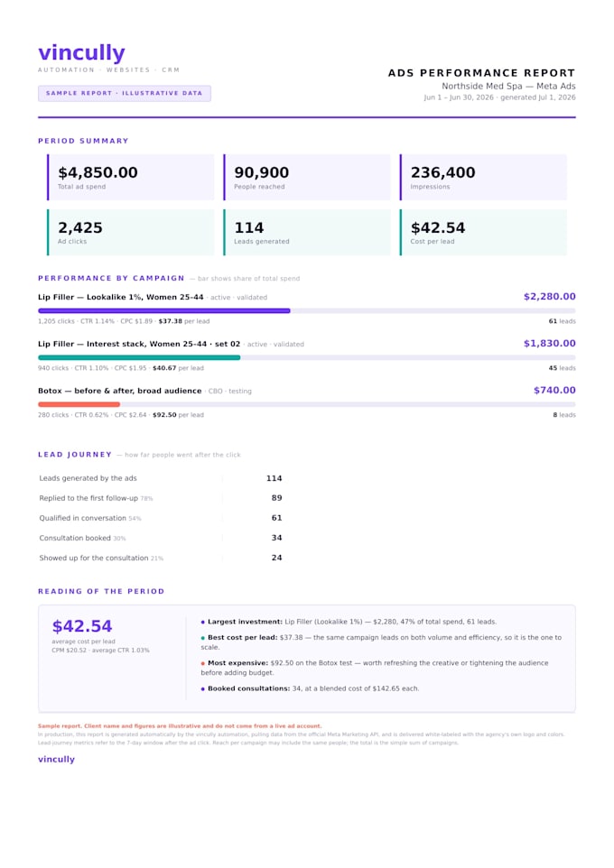Click the teal Interest stack spend bar
Image resolution: width=614 pixels, height=868 pixels.
[x=139, y=357]
